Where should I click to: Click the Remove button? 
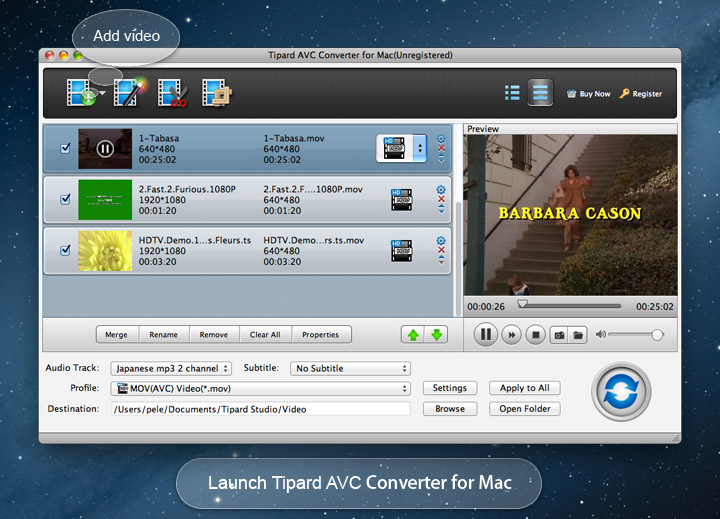click(x=214, y=334)
